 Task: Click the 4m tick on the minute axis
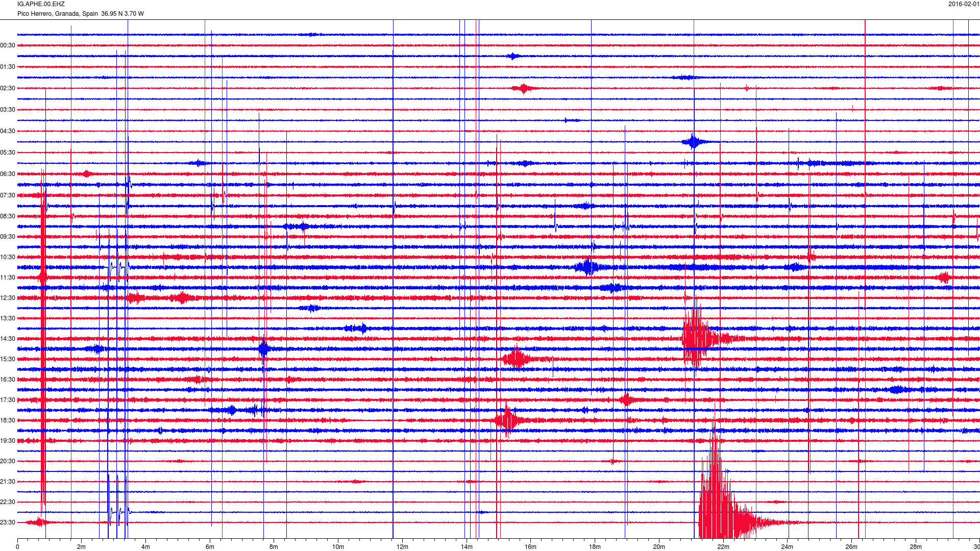(145, 547)
